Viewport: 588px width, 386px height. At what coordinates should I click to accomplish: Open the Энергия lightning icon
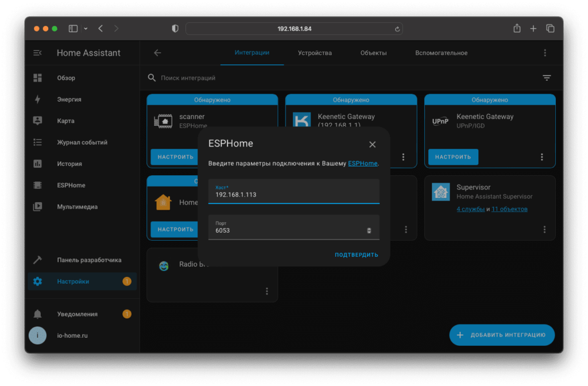point(37,99)
